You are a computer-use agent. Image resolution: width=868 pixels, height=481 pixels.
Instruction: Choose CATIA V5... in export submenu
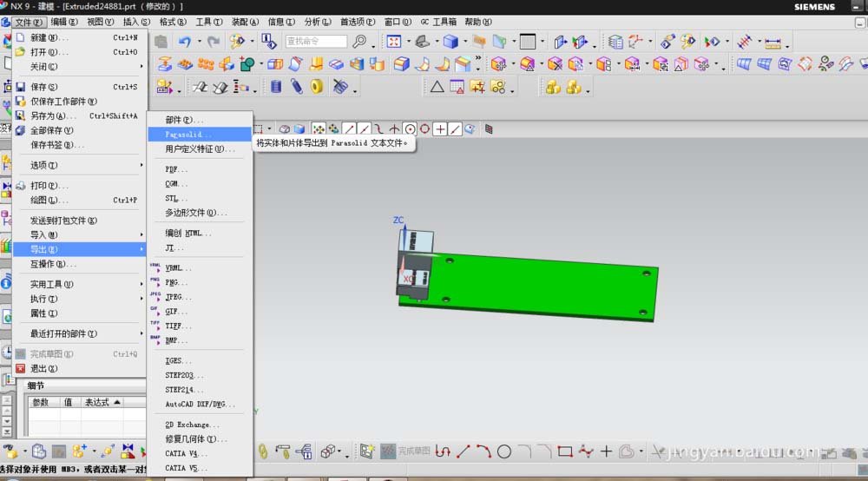(x=186, y=468)
